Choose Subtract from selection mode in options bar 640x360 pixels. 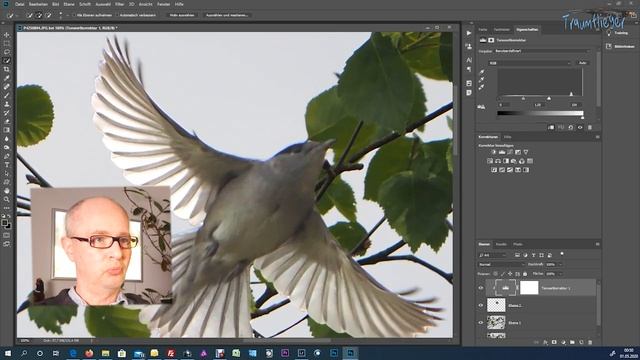point(49,15)
